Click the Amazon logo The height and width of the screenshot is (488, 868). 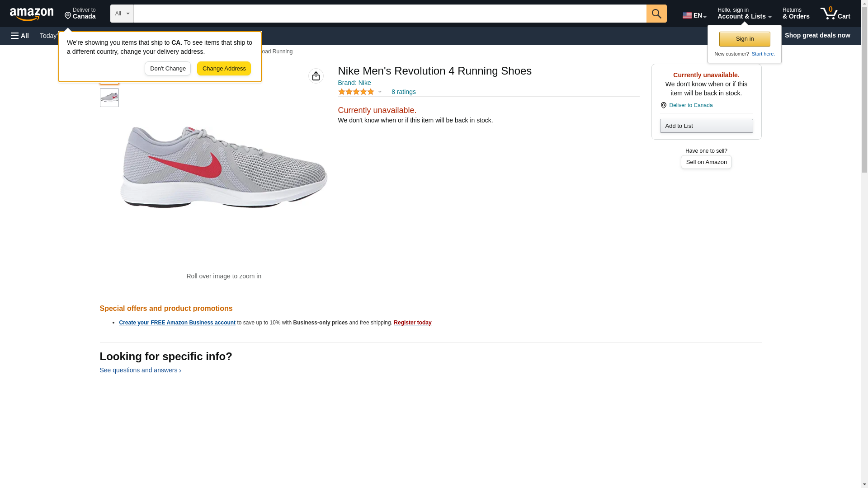tap(32, 14)
